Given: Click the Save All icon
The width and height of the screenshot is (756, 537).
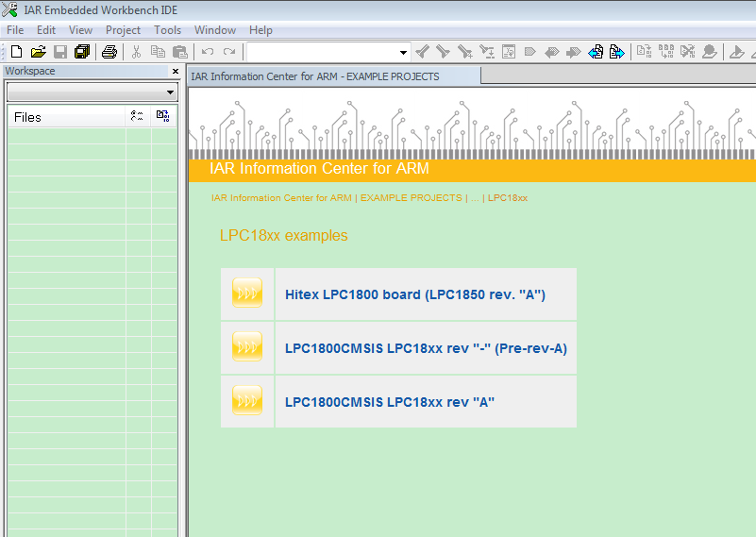Looking at the screenshot, I should pos(82,52).
